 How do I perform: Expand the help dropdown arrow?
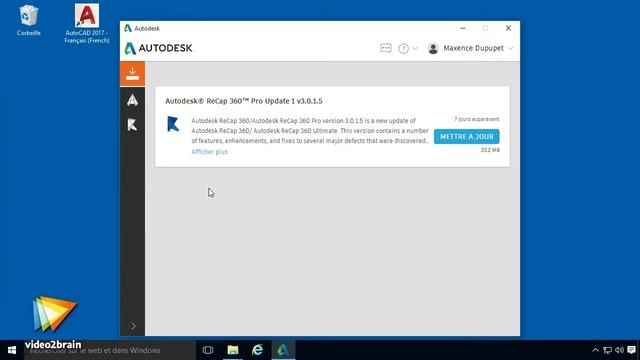[415, 49]
